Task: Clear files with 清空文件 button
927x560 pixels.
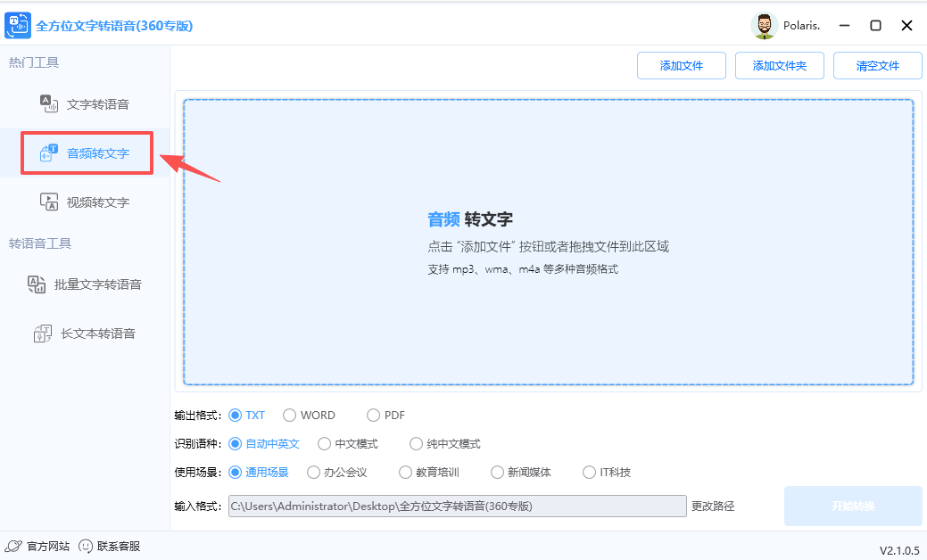Action: pos(877,65)
